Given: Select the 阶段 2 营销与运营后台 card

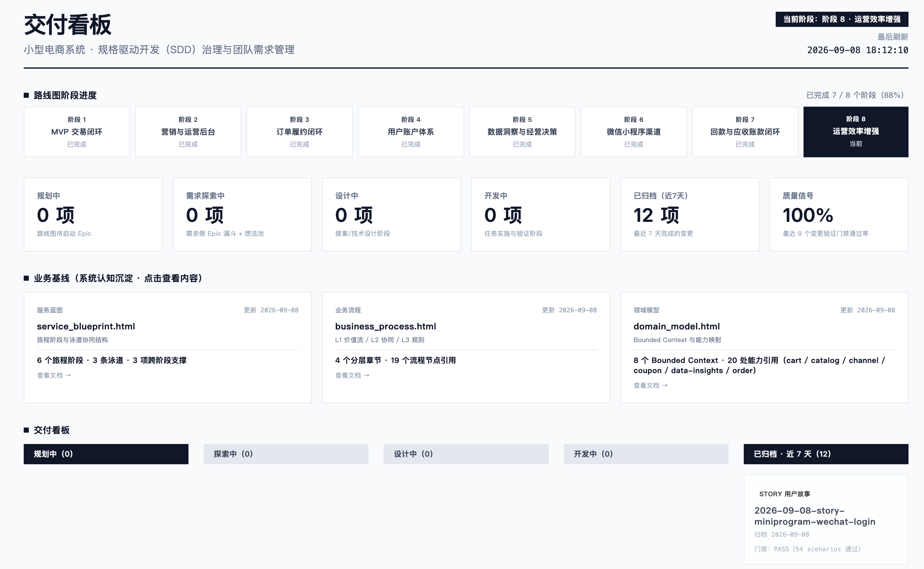Looking at the screenshot, I should pos(188,132).
